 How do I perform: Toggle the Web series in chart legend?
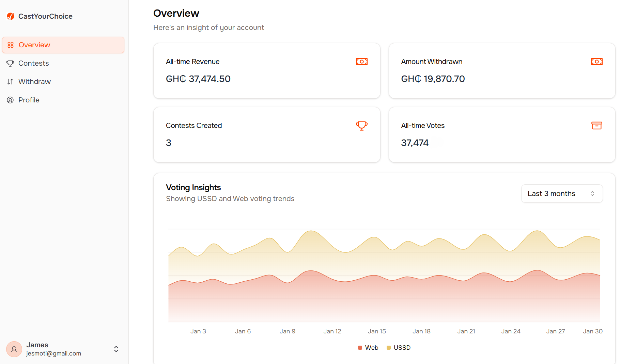click(368, 348)
